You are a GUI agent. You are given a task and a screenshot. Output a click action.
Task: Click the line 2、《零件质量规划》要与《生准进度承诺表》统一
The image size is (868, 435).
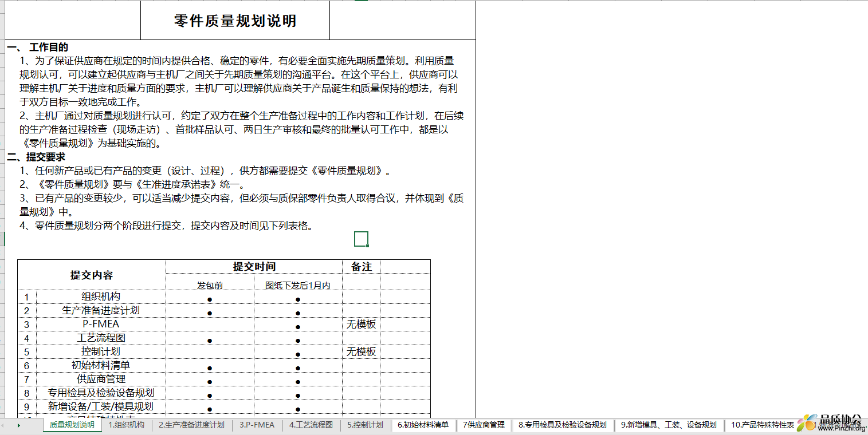pyautogui.click(x=132, y=184)
